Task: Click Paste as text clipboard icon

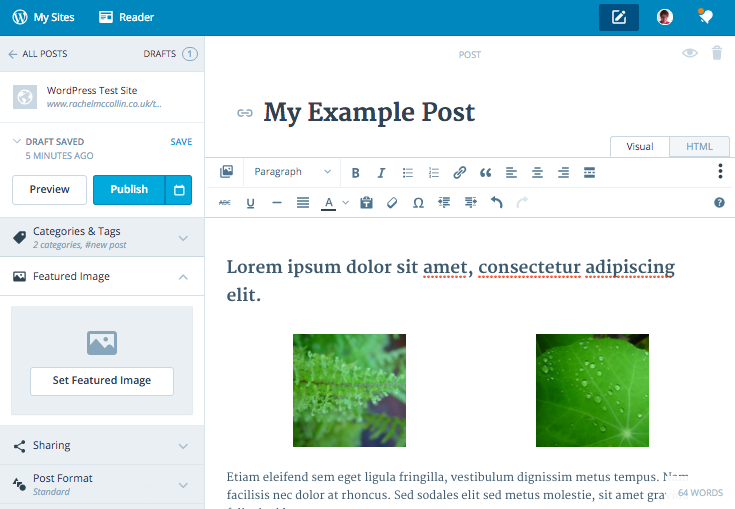Action: tap(366, 202)
